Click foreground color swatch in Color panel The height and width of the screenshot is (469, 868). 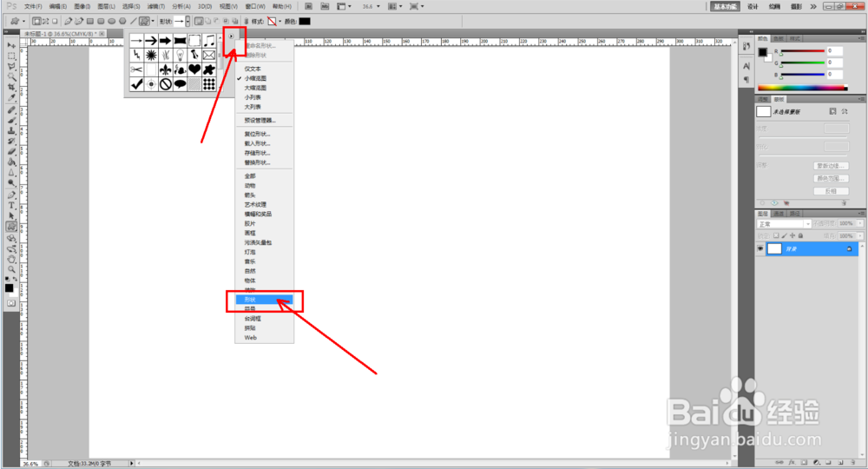pyautogui.click(x=762, y=52)
